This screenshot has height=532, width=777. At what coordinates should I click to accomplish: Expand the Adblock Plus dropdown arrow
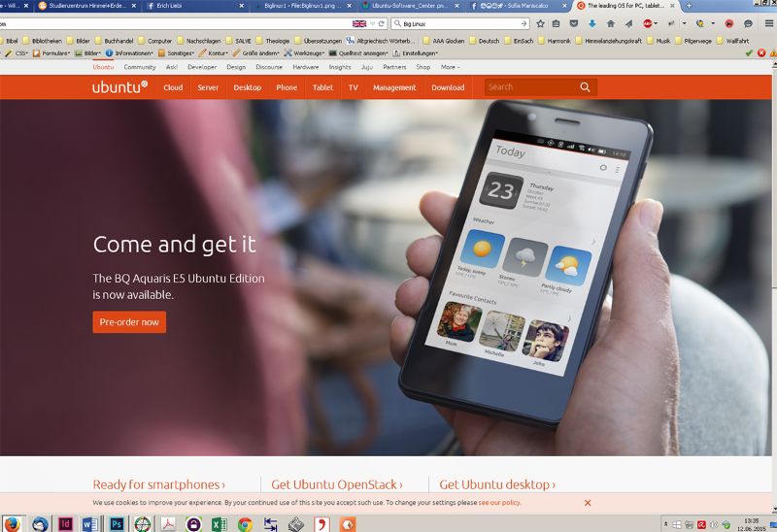(655, 23)
